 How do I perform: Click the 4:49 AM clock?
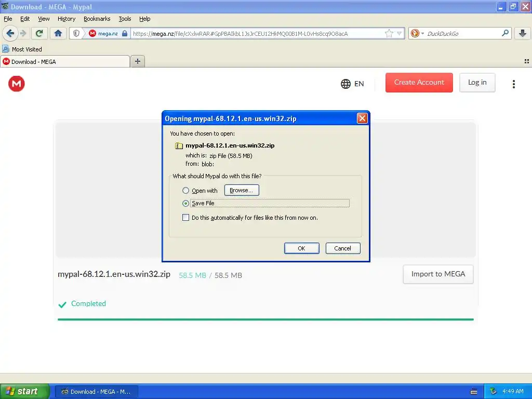click(x=513, y=391)
